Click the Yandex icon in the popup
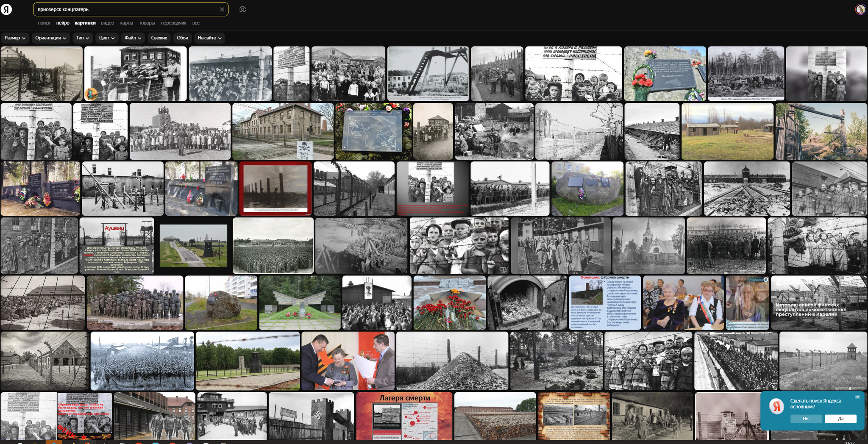This screenshot has width=868, height=444. coord(776,406)
